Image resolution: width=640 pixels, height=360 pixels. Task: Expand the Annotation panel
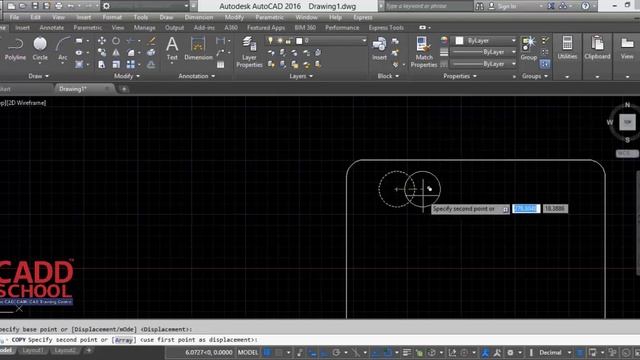[x=196, y=76]
